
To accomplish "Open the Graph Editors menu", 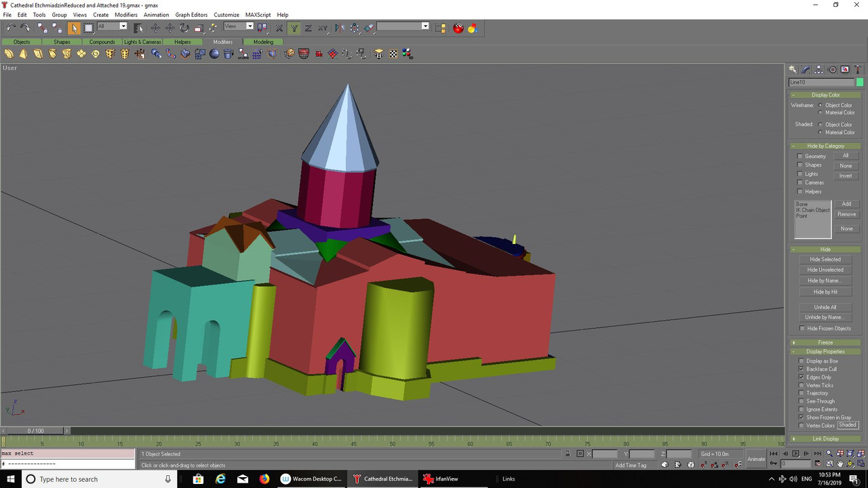I will pyautogui.click(x=191, y=15).
